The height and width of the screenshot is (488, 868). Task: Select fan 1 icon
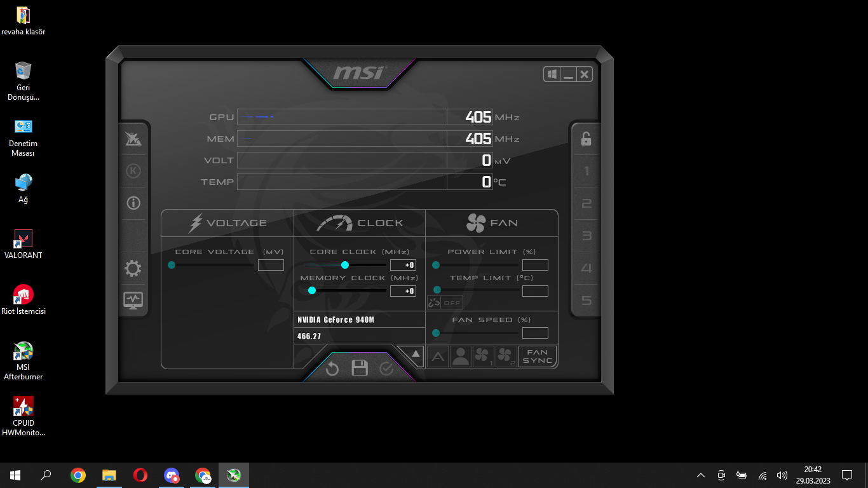tap(484, 356)
